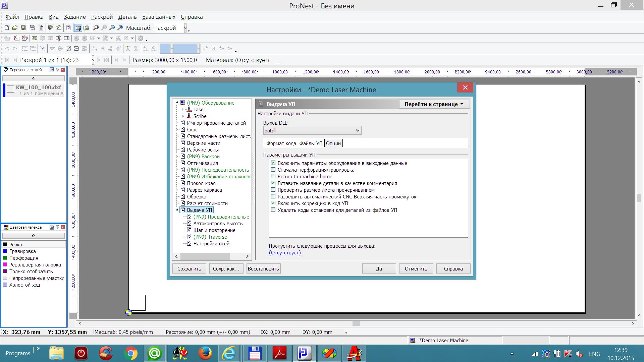This screenshot has height=362, width=644.
Task: Click the Save floppy disk icon
Action: 23,28
